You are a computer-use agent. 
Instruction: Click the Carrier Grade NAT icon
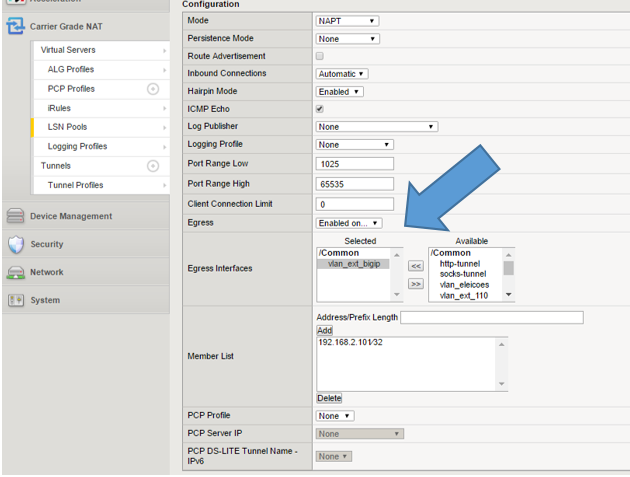coord(15,26)
